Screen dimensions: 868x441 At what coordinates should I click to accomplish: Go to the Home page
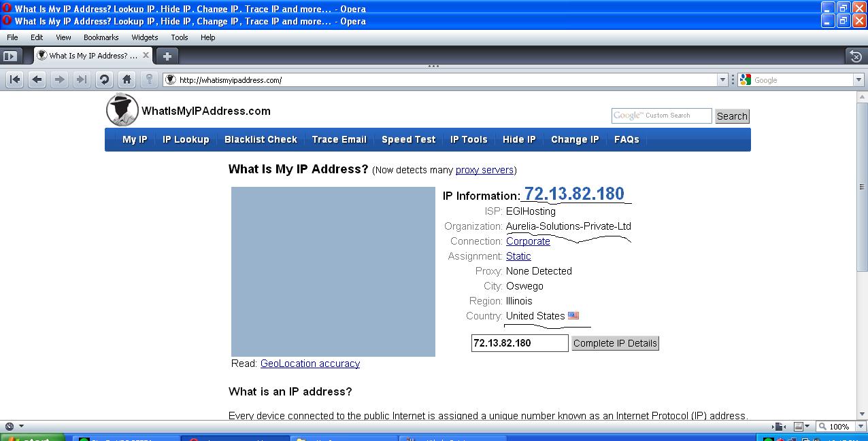[127, 80]
